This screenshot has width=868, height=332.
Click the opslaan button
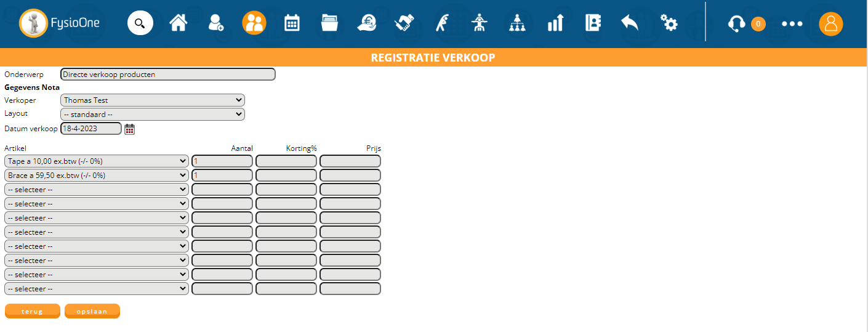92,312
